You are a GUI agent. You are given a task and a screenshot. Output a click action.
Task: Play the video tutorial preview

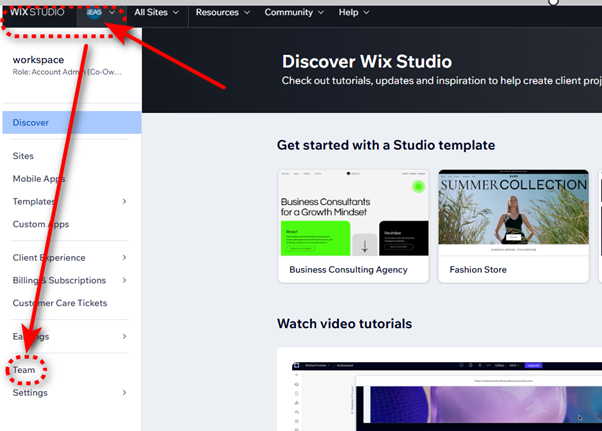tap(447, 396)
